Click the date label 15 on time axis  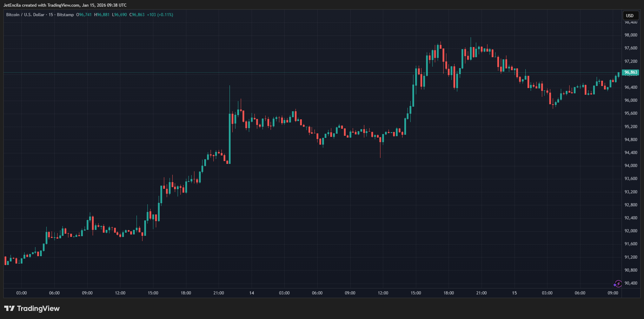(514, 293)
